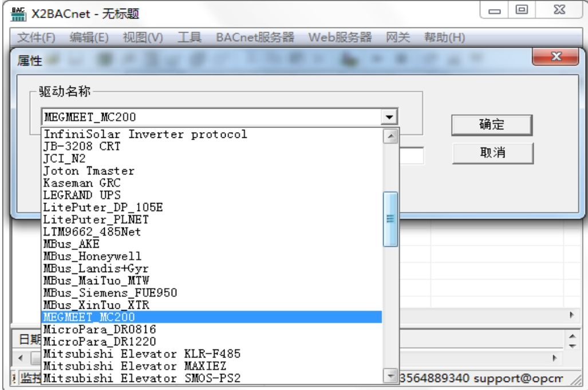
Task: Select JB-3208 CRT from the list
Action: [x=212, y=146]
